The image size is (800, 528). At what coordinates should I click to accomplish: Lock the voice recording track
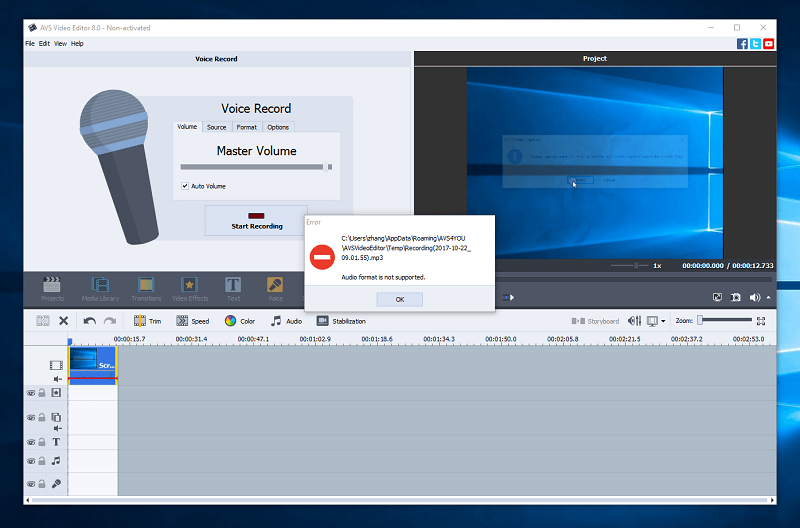tap(42, 484)
